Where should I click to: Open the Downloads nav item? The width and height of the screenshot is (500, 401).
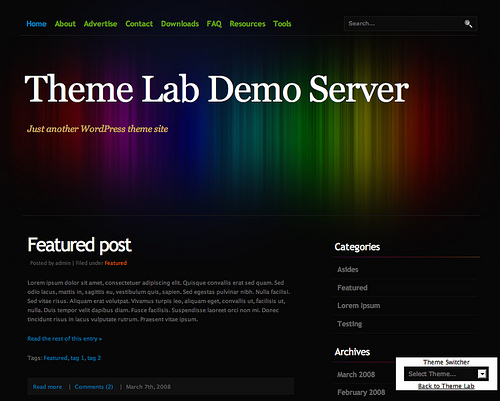180,24
